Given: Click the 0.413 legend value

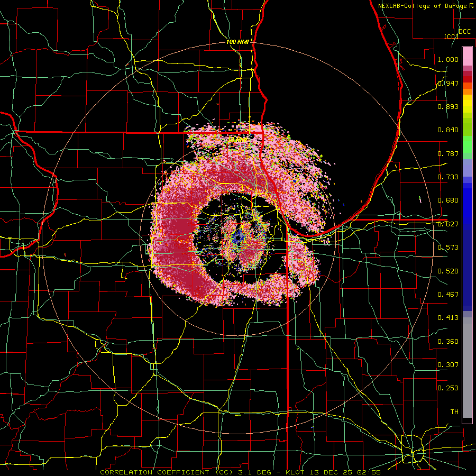Looking at the screenshot, I should pos(448,318).
